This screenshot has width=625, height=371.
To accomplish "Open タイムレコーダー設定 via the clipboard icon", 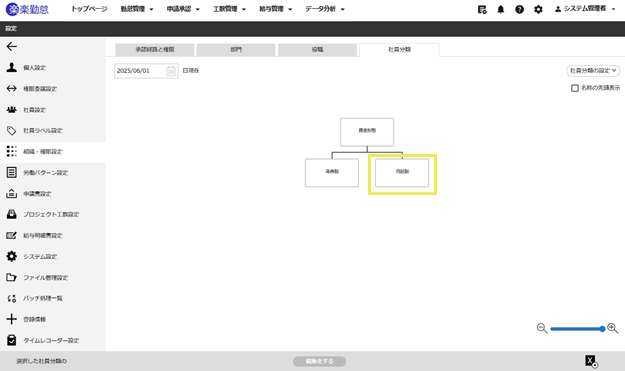I will pos(12,340).
